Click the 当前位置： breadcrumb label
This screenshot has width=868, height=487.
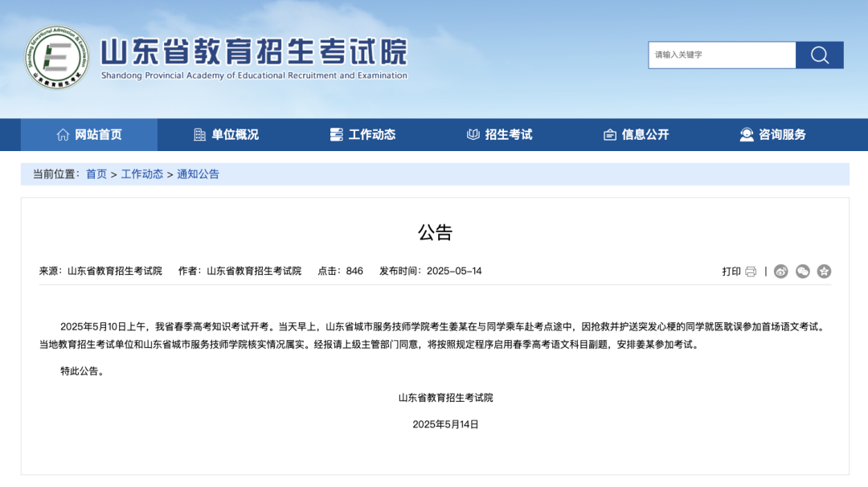[x=56, y=174]
